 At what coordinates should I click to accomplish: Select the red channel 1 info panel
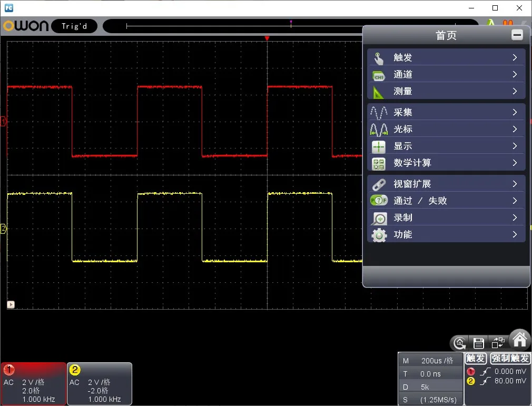tap(33, 383)
